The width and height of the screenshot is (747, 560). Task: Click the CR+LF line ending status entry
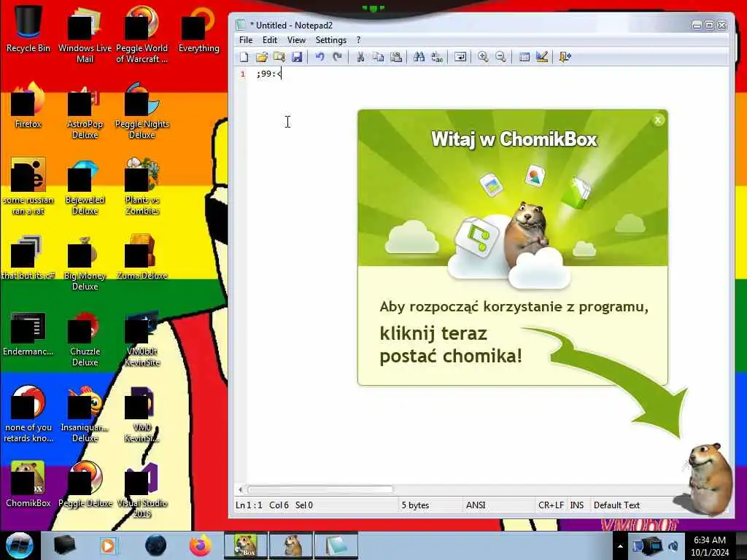tap(551, 505)
